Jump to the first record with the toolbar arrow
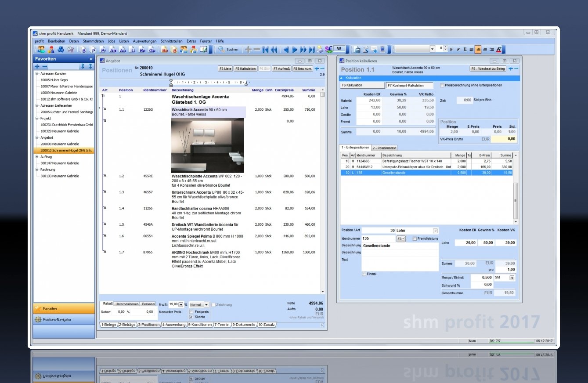The width and height of the screenshot is (588, 383). [266, 50]
